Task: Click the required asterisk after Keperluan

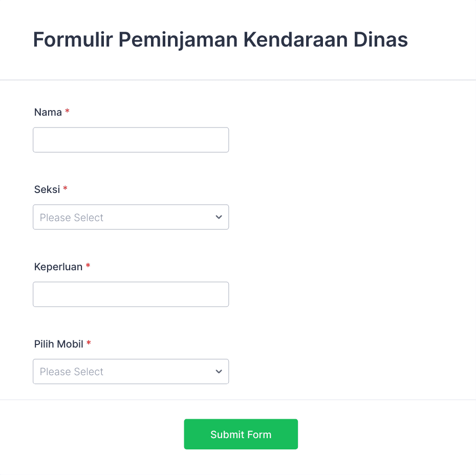Action: [88, 266]
